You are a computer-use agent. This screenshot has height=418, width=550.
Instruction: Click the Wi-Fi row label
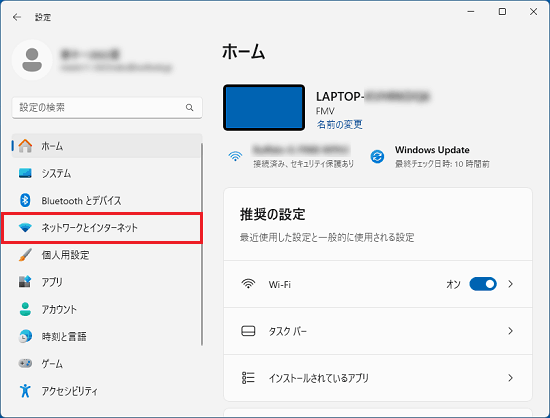(x=280, y=284)
